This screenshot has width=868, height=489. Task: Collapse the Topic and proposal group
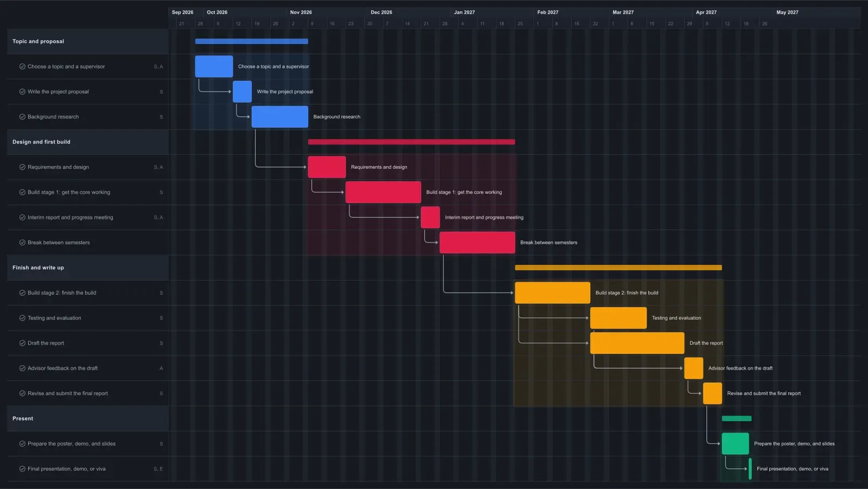[88, 41]
